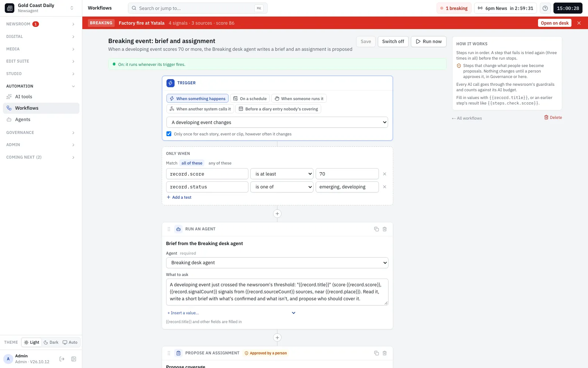This screenshot has width=588, height=368.
Task: Open the 'is one of' operator dropdown
Action: click(282, 187)
